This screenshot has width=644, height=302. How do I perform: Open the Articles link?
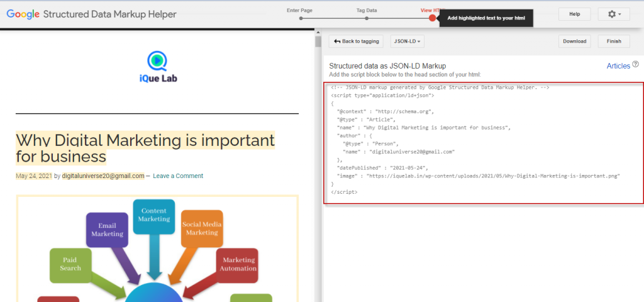[x=618, y=65]
